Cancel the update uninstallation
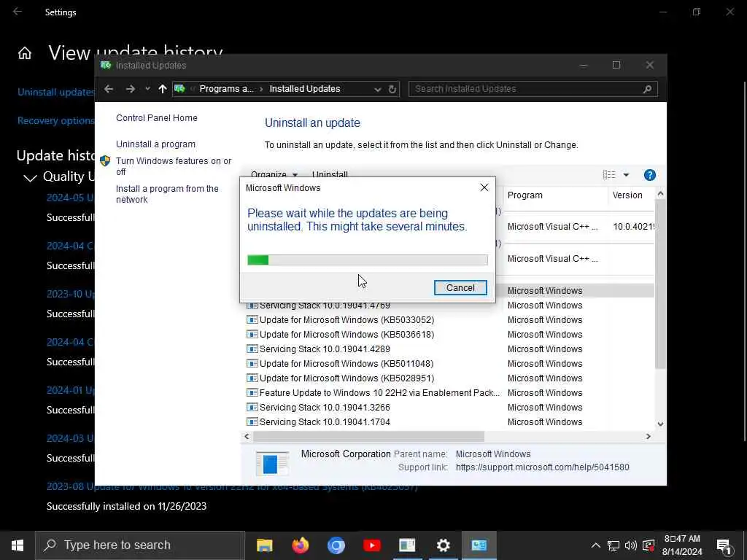 click(x=460, y=287)
